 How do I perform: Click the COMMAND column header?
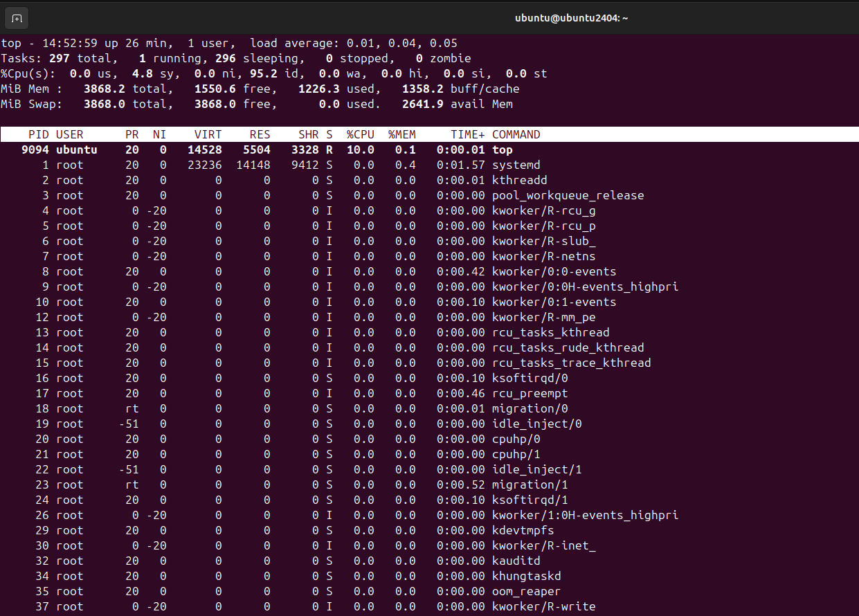(516, 134)
